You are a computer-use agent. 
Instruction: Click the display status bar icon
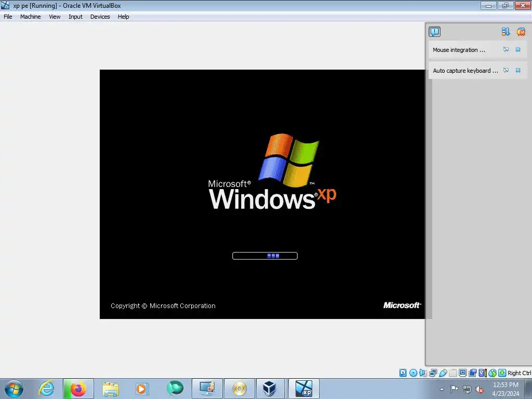point(462,373)
